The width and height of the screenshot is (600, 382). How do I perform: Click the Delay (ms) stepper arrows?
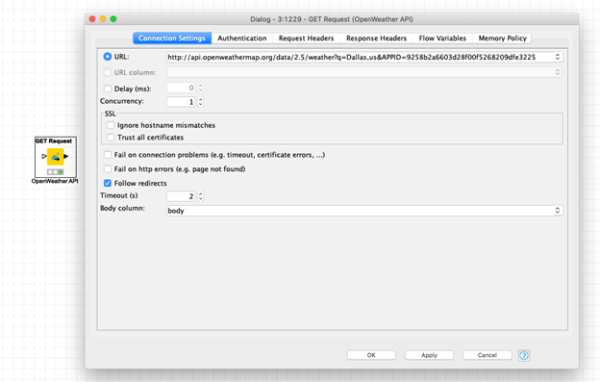(x=201, y=88)
